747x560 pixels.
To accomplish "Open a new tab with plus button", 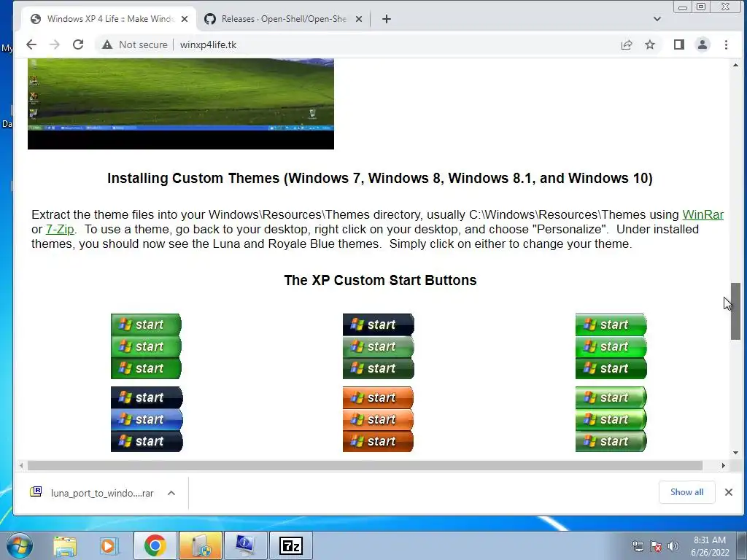I will [387, 19].
